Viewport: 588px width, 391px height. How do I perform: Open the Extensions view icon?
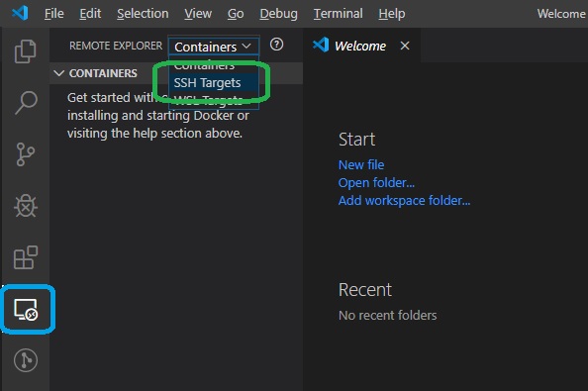pyautogui.click(x=26, y=257)
